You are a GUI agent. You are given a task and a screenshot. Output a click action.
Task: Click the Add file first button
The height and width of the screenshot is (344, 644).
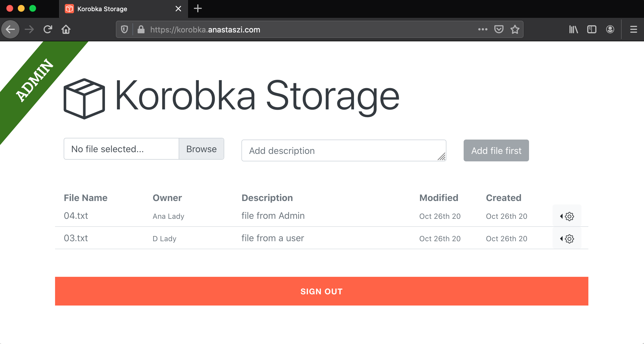(x=496, y=150)
